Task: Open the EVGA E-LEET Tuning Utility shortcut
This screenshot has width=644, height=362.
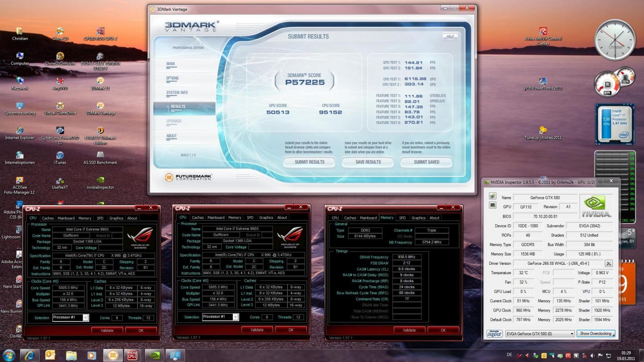Action: pyautogui.click(x=100, y=62)
